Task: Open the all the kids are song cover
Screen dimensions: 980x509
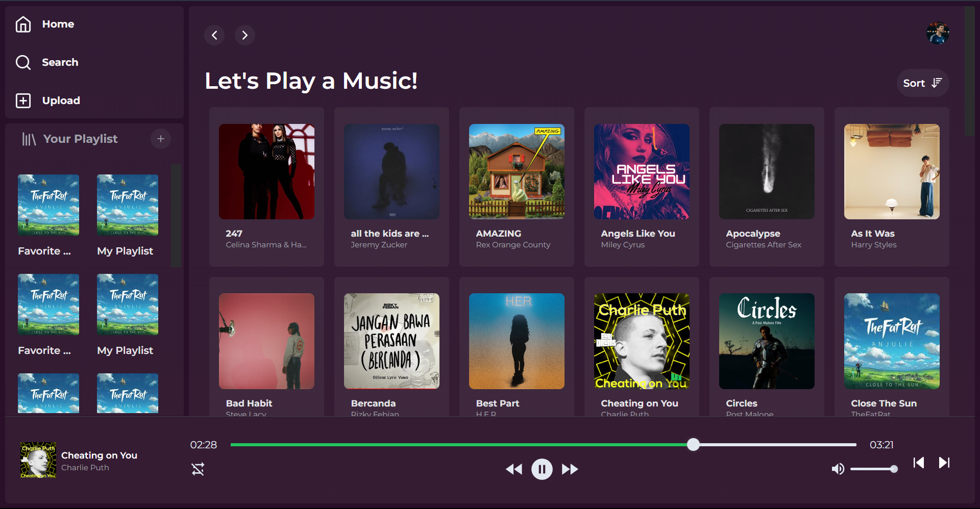Action: pyautogui.click(x=391, y=171)
